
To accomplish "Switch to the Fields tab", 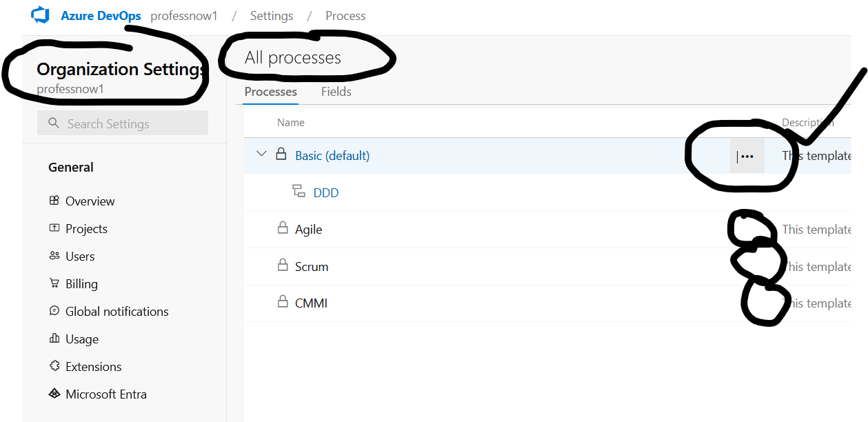I will (336, 92).
